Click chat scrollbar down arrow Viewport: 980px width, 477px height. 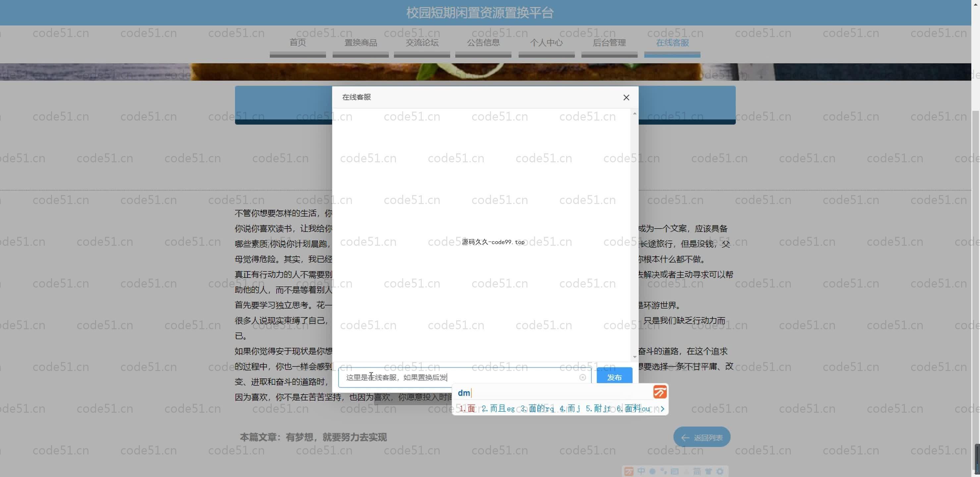(634, 357)
